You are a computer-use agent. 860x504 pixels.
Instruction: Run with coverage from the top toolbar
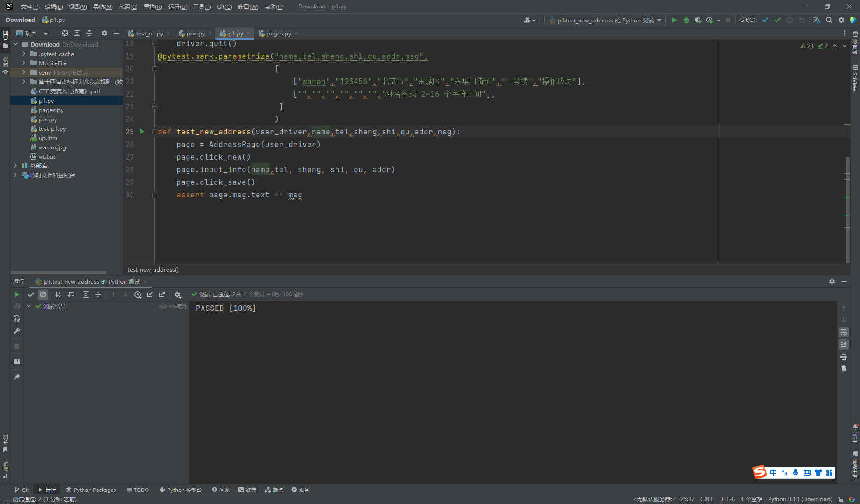(698, 20)
